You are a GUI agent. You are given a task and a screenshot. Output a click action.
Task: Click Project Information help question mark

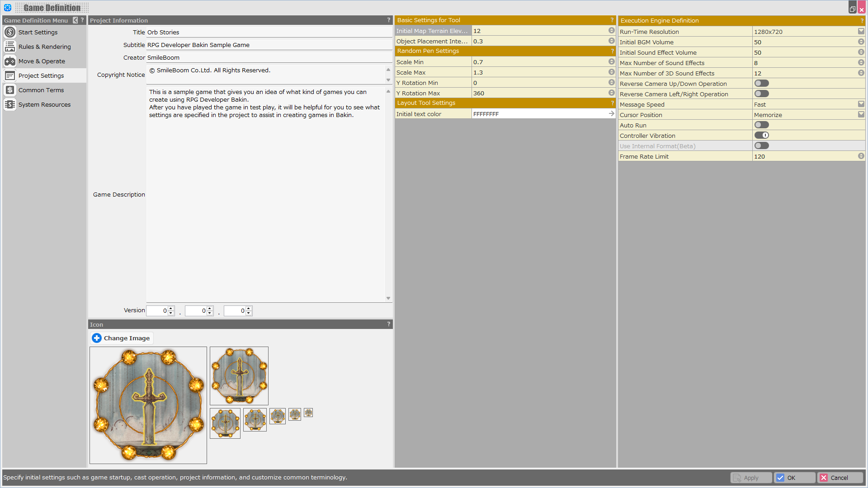pyautogui.click(x=388, y=20)
